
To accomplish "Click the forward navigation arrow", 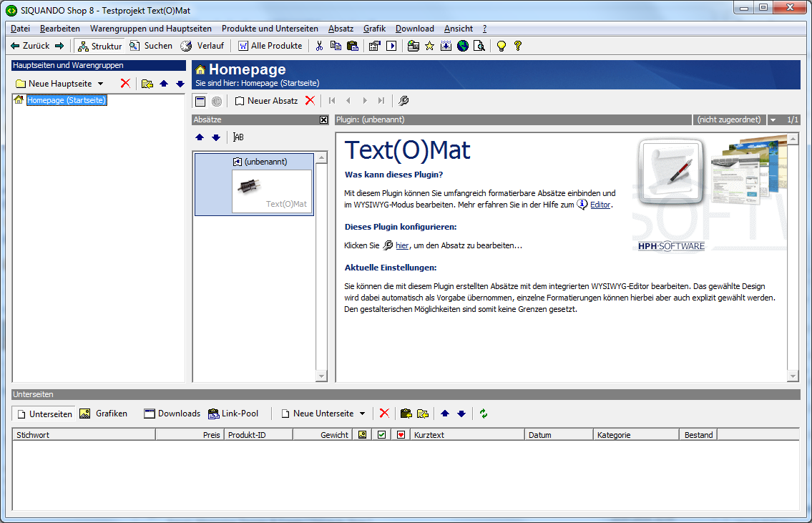I will (x=59, y=46).
